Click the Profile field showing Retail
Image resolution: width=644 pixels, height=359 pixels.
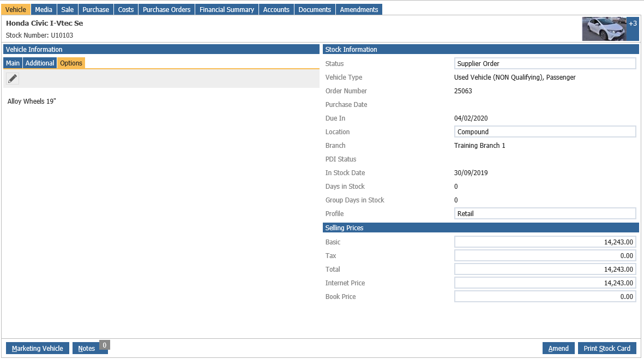(545, 213)
